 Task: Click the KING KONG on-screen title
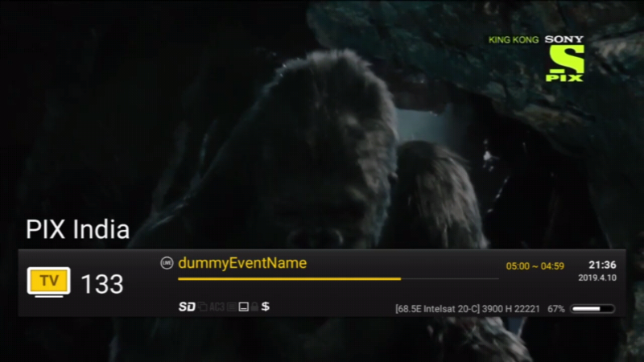pyautogui.click(x=514, y=39)
